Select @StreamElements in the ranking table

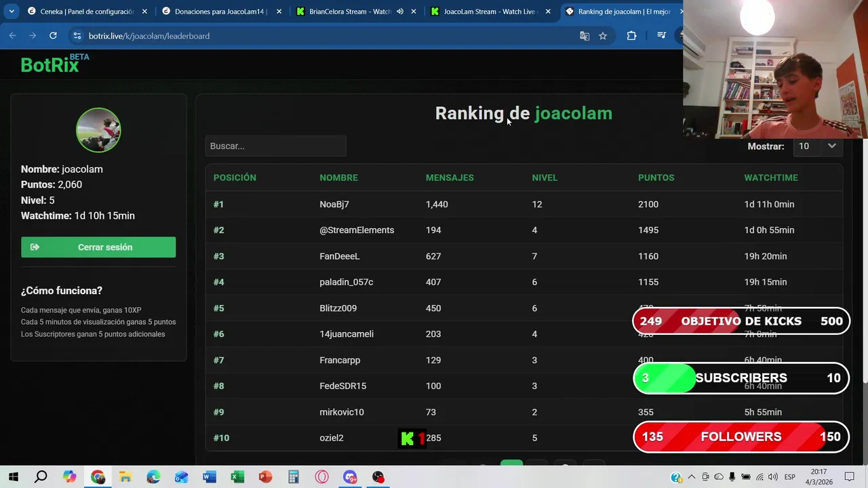357,230
